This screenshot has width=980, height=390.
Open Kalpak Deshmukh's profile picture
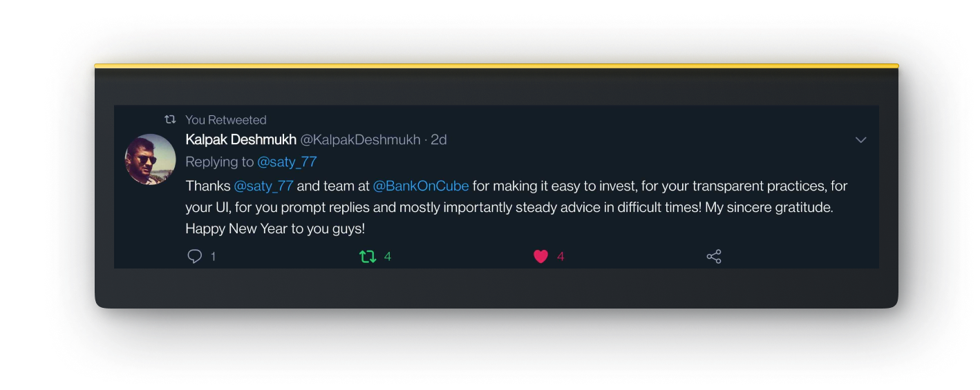[151, 159]
